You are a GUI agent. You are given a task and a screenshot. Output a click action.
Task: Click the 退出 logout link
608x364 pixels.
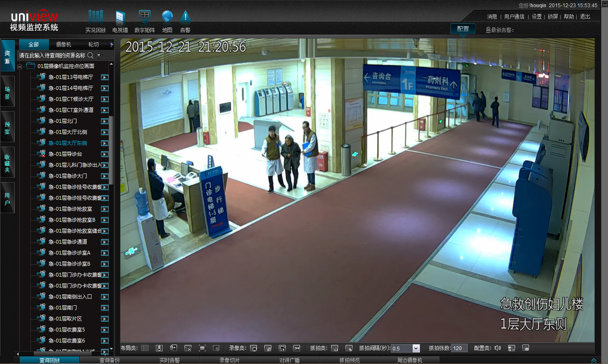(x=585, y=16)
